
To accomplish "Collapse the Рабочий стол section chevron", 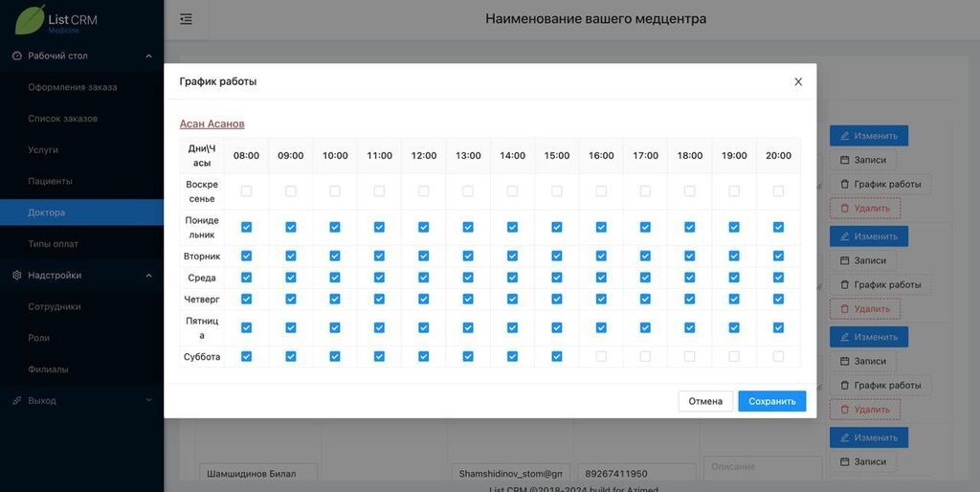I will coord(148,56).
